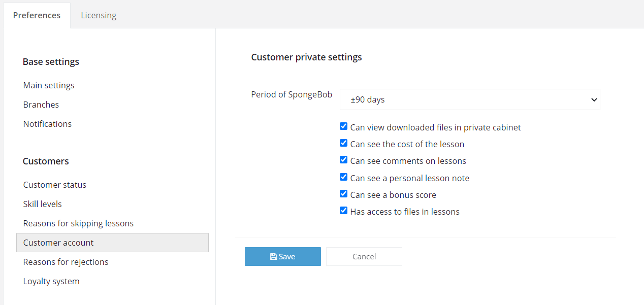Open Main settings in sidebar
The width and height of the screenshot is (644, 305).
[49, 85]
